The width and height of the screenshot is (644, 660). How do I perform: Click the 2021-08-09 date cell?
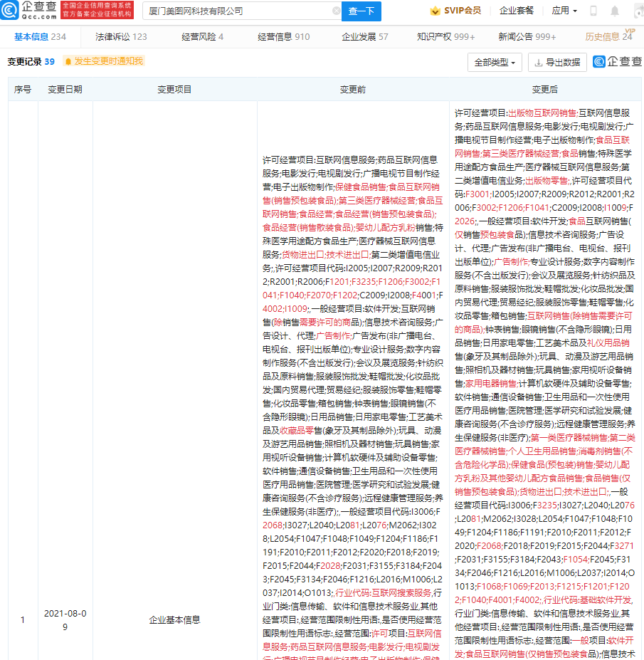pos(65,620)
